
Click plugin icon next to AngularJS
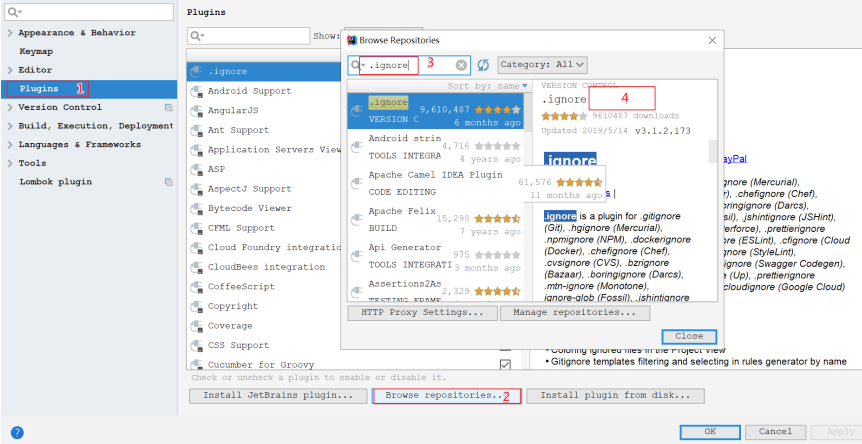[x=196, y=111]
